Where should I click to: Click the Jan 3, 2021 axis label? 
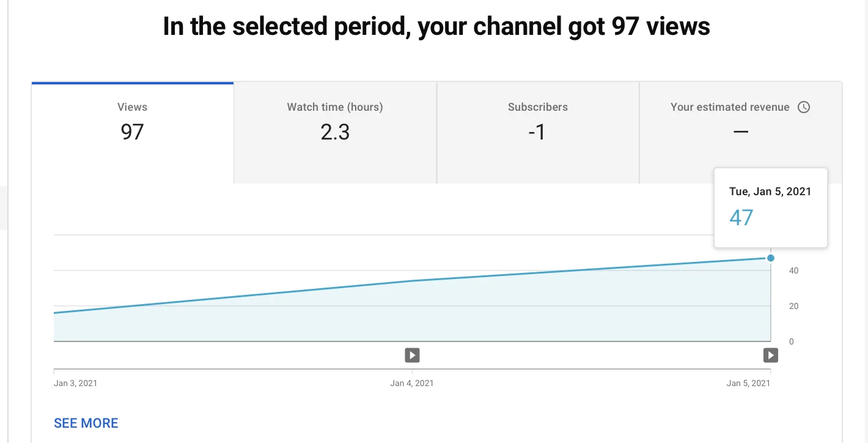pos(76,383)
